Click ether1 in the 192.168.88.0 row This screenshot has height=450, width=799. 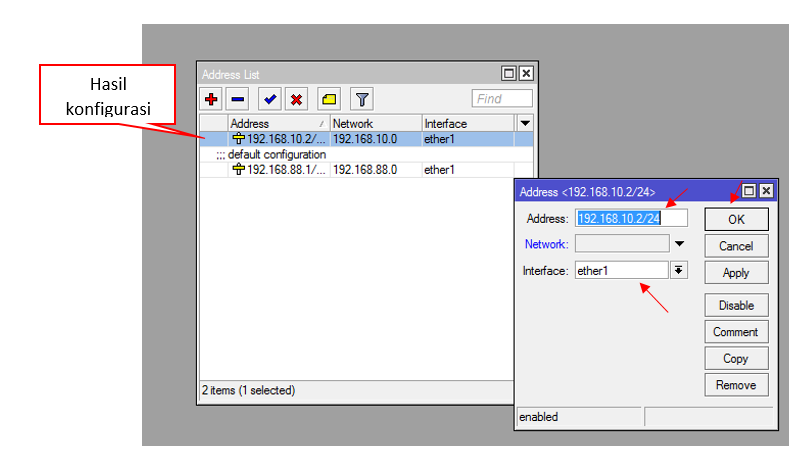coord(439,170)
